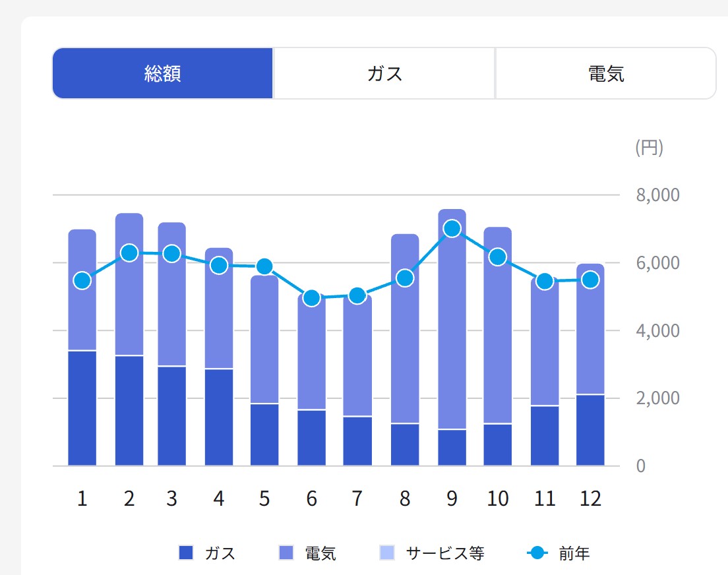Click the 前年 data point for month 9
728x575 pixels.
(452, 229)
